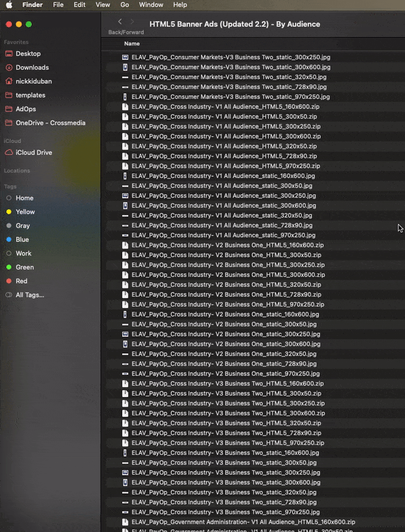Sort by the Name column header

[x=132, y=43]
